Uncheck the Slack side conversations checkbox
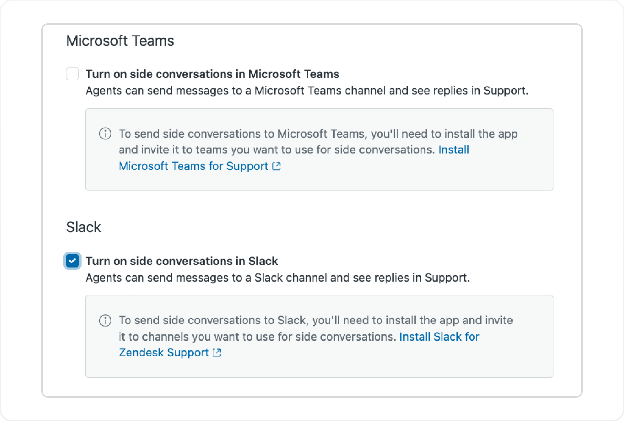 click(72, 261)
